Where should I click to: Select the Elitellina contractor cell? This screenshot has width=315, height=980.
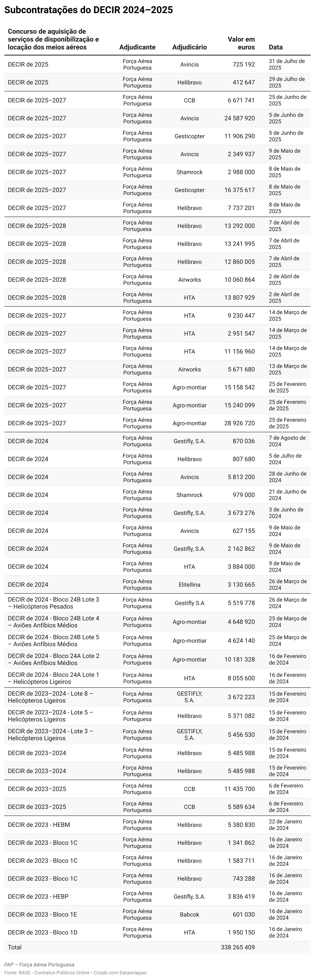pyautogui.click(x=189, y=584)
